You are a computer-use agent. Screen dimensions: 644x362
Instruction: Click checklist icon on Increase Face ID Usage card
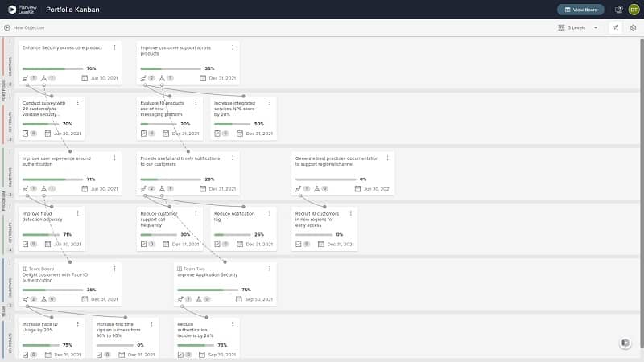(x=26, y=355)
